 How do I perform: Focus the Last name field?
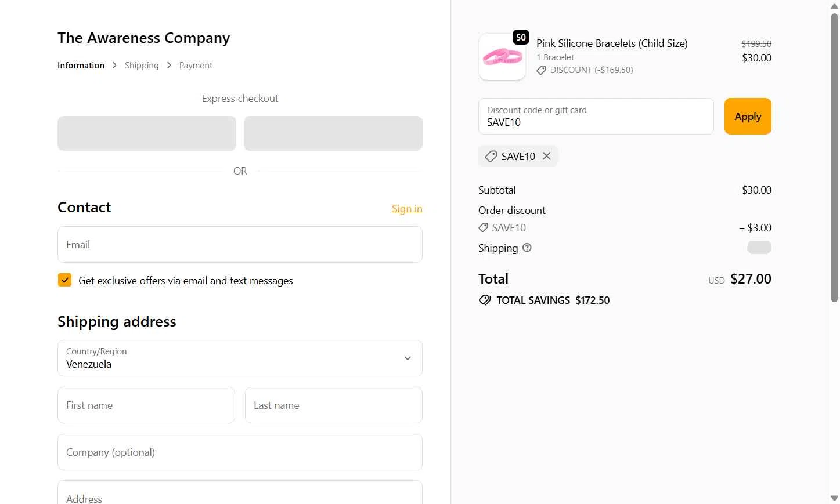click(334, 405)
